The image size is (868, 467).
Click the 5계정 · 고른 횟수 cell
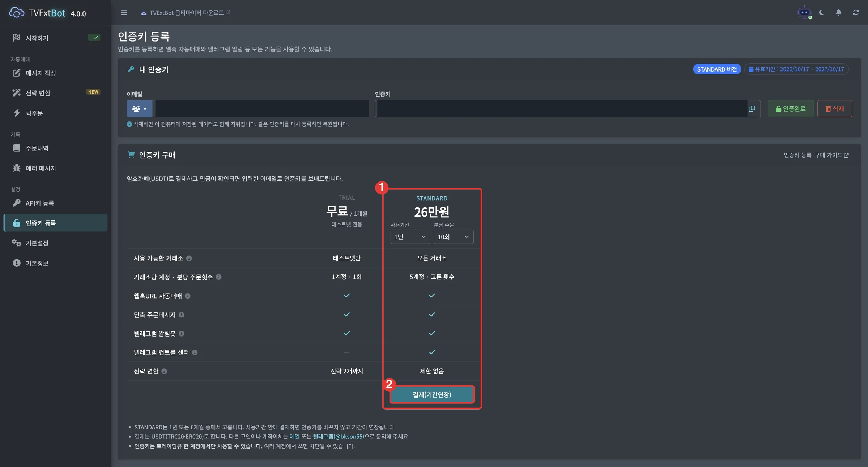(432, 277)
